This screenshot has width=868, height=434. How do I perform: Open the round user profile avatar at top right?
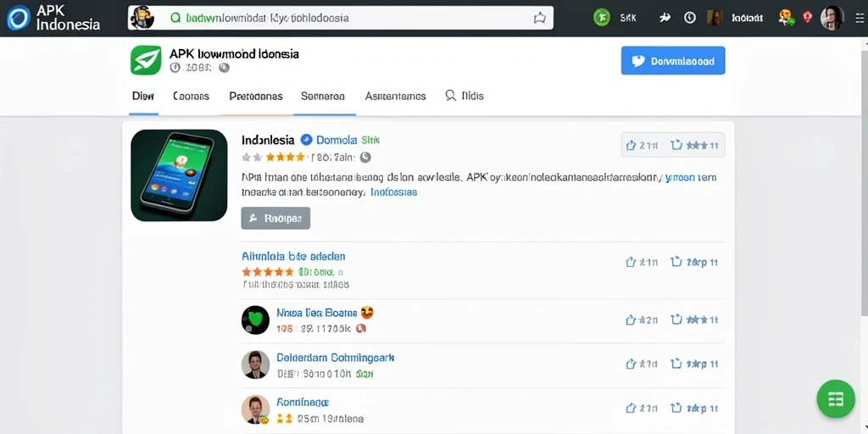tap(832, 18)
